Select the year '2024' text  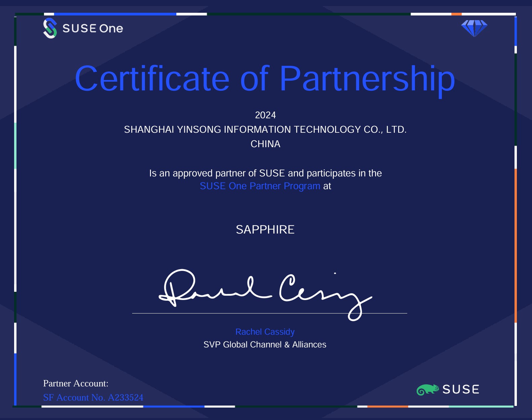pos(265,115)
